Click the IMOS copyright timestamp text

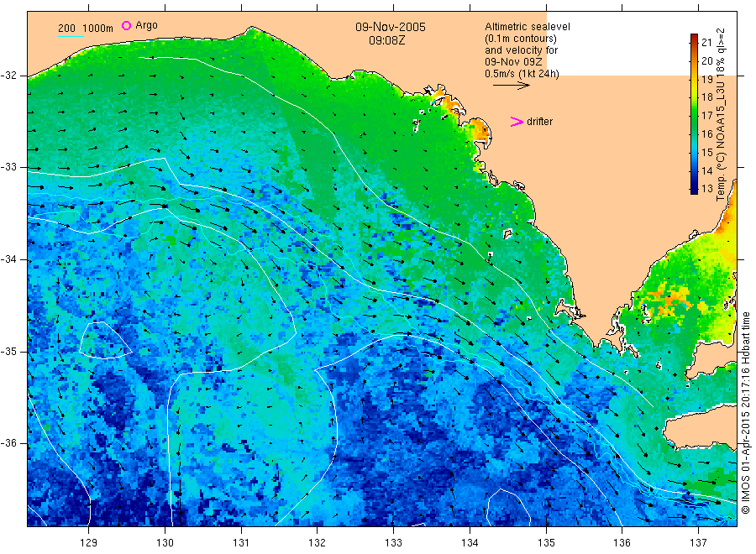coord(745,413)
